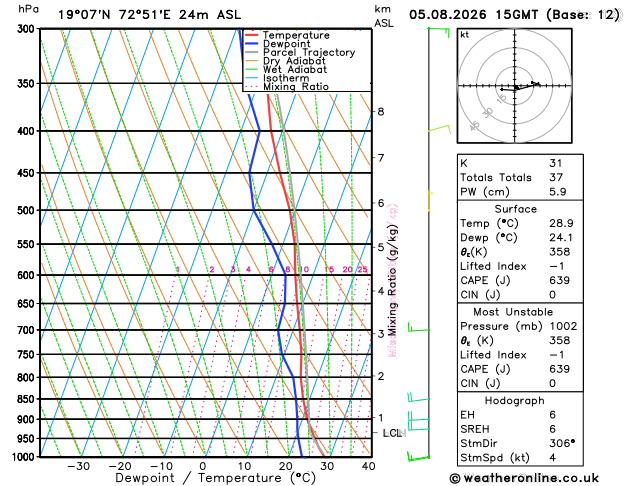Click the 5 km altitude label
Image resolution: width=629 pixels, height=486 pixels.
click(x=381, y=247)
